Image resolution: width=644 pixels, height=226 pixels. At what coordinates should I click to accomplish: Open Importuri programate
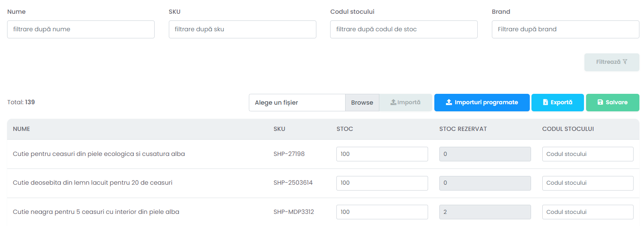click(x=482, y=102)
